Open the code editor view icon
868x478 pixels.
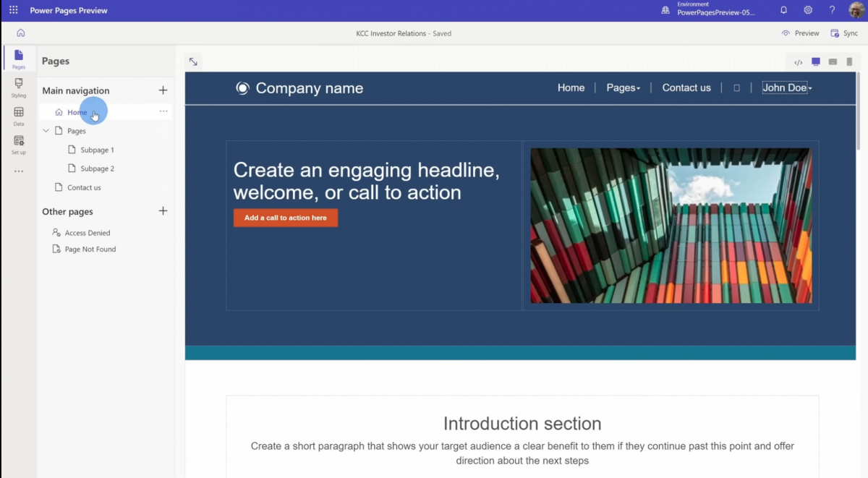[799, 62]
